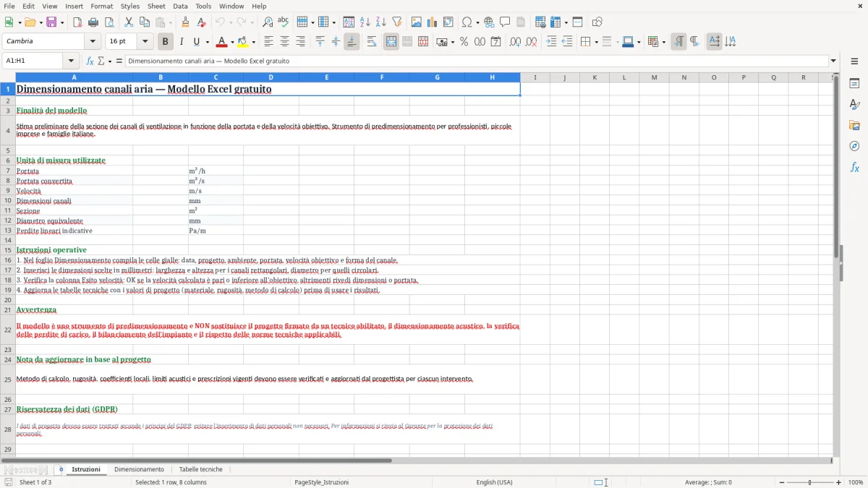Click the Zoom In plus button

(838, 482)
